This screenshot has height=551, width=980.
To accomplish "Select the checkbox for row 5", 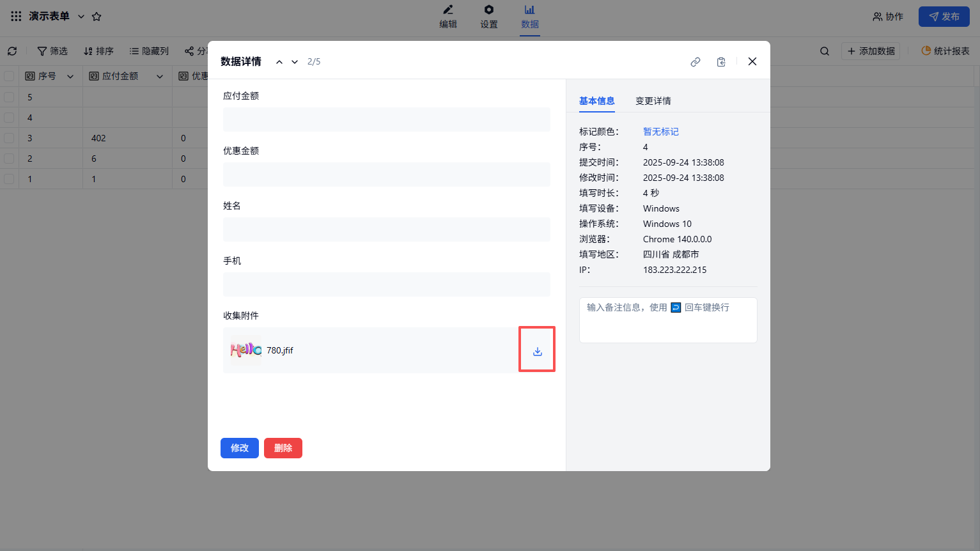I will click(9, 97).
